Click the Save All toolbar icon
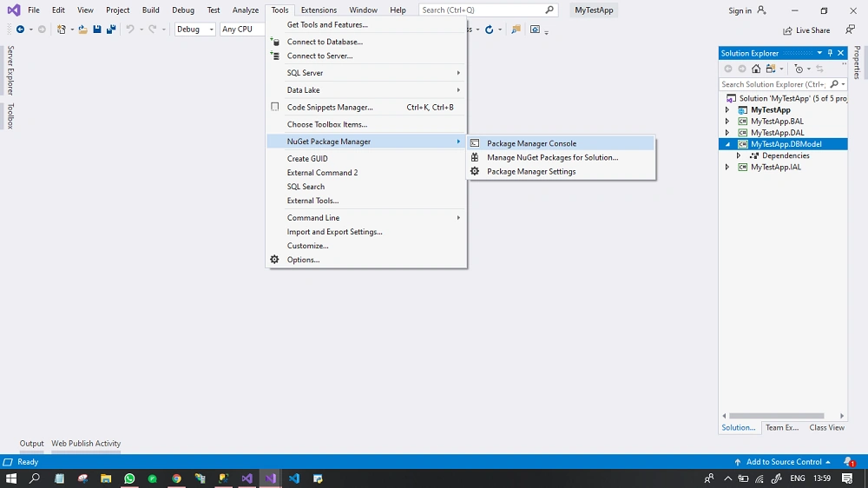 (x=111, y=30)
